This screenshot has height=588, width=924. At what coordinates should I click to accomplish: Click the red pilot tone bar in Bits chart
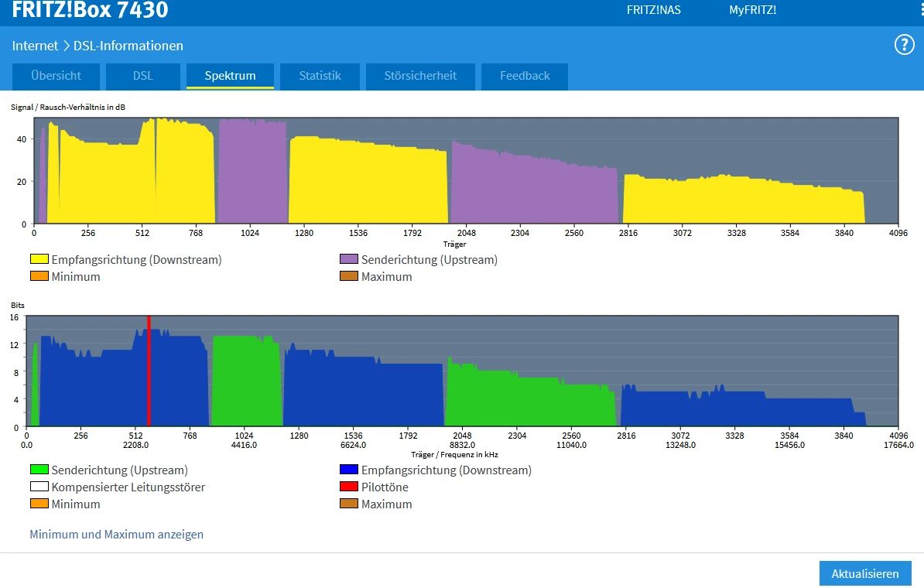tap(149, 371)
